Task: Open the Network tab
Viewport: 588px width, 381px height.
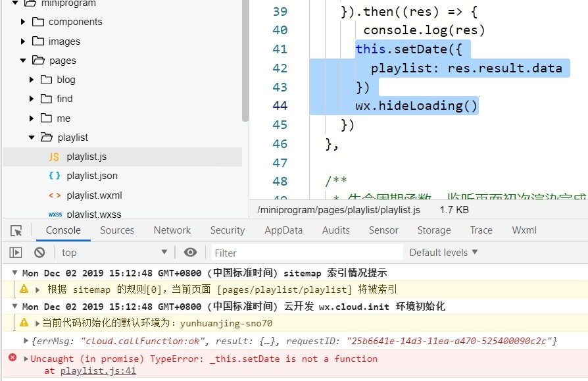Action: pos(172,230)
